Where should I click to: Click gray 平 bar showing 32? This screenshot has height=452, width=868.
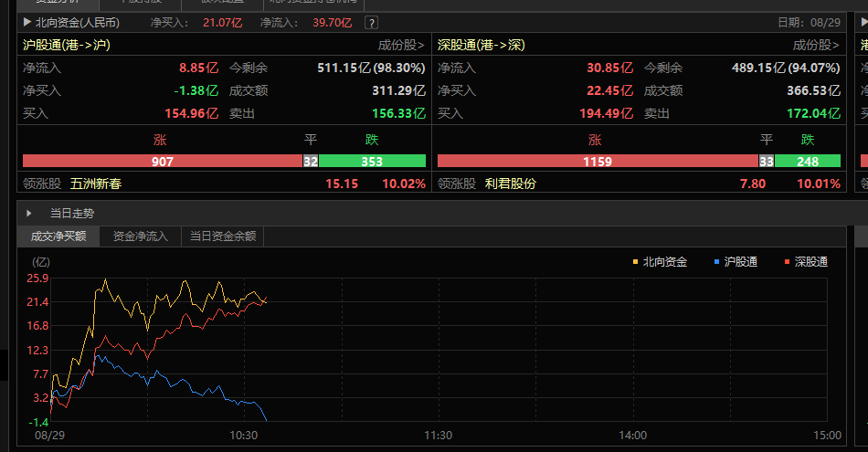coord(311,161)
